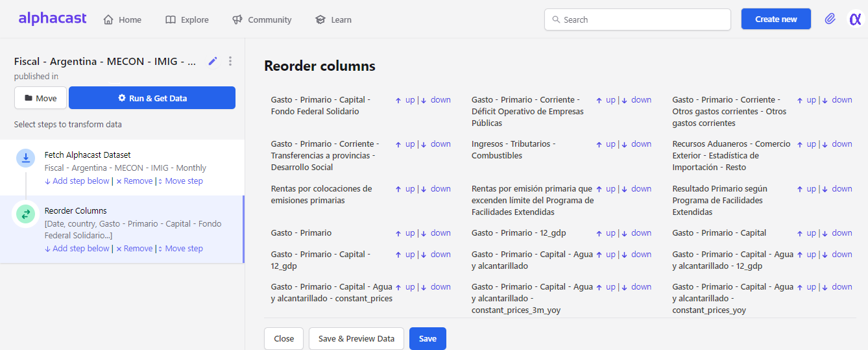The height and width of the screenshot is (350, 868).
Task: Click the Close button
Action: 284,338
